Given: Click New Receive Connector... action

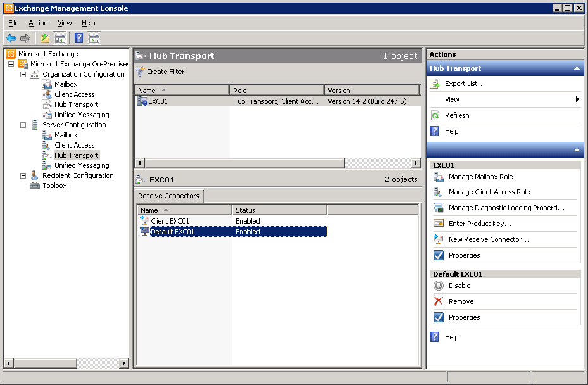Looking at the screenshot, I should tap(489, 239).
